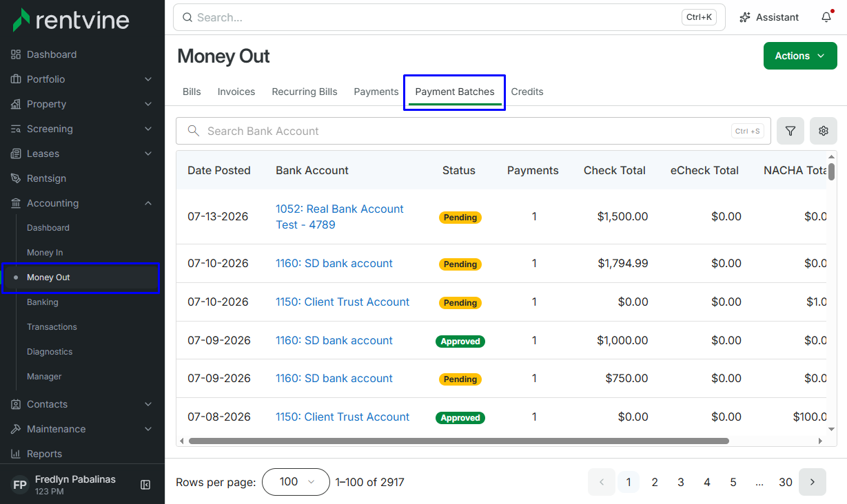
Task: Click magnifier icon in Search Bank Account
Action: (x=194, y=131)
